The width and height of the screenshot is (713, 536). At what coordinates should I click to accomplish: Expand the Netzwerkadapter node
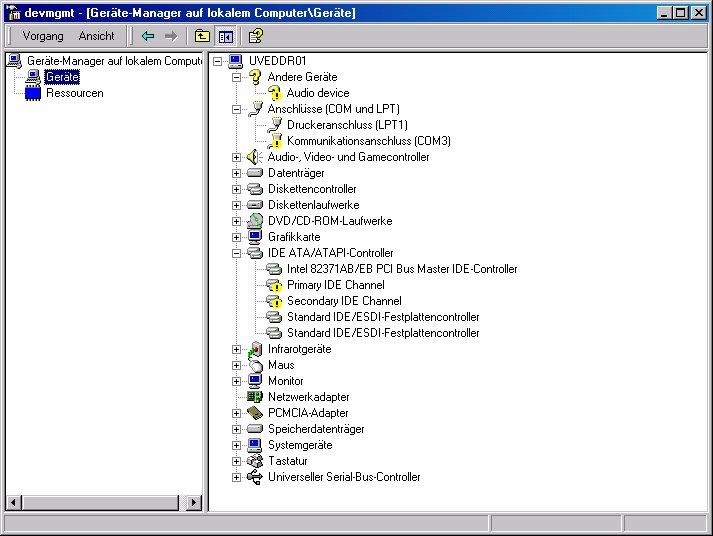(x=237, y=397)
